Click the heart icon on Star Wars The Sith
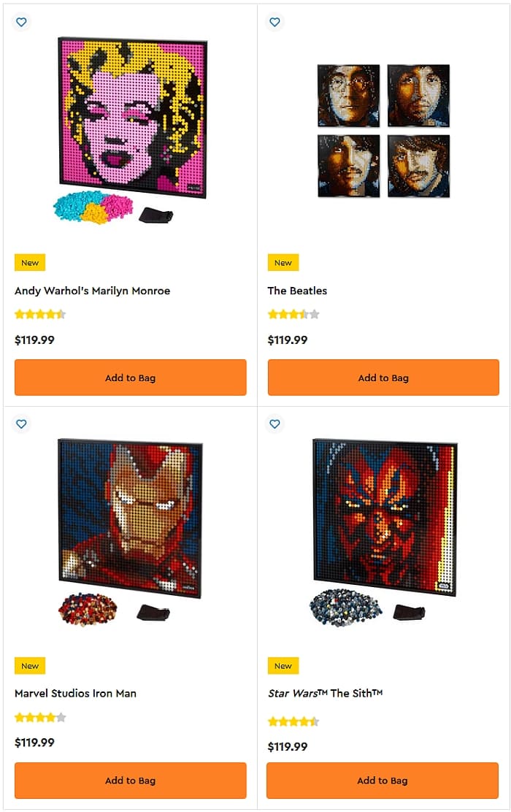This screenshot has height=812, width=511. [x=274, y=424]
